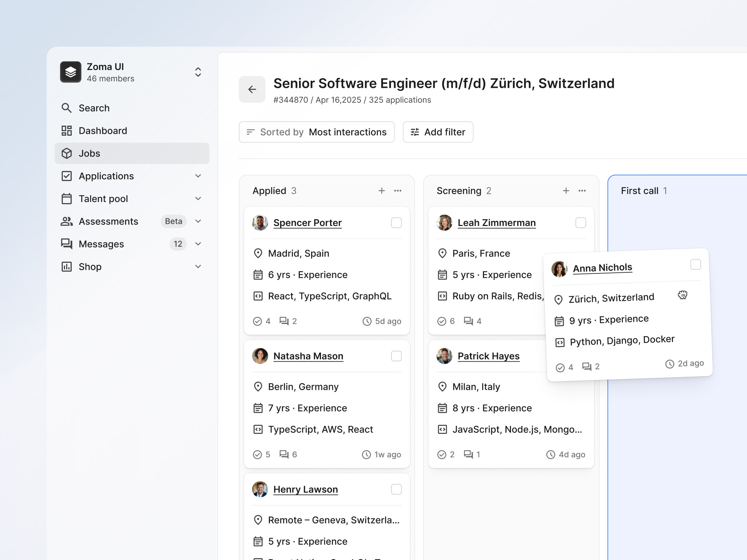
Task: Check the box on Henry Lawson's card
Action: [396, 489]
